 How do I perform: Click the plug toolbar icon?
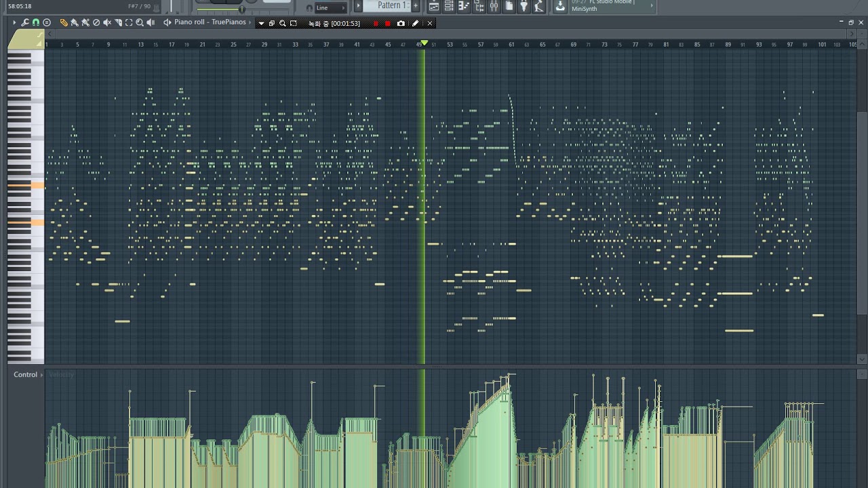click(524, 6)
